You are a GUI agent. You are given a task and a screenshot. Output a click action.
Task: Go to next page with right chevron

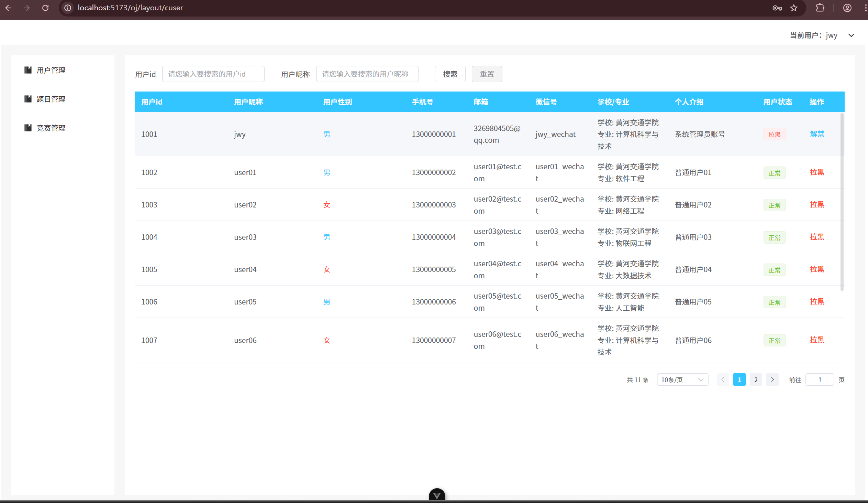pyautogui.click(x=772, y=379)
